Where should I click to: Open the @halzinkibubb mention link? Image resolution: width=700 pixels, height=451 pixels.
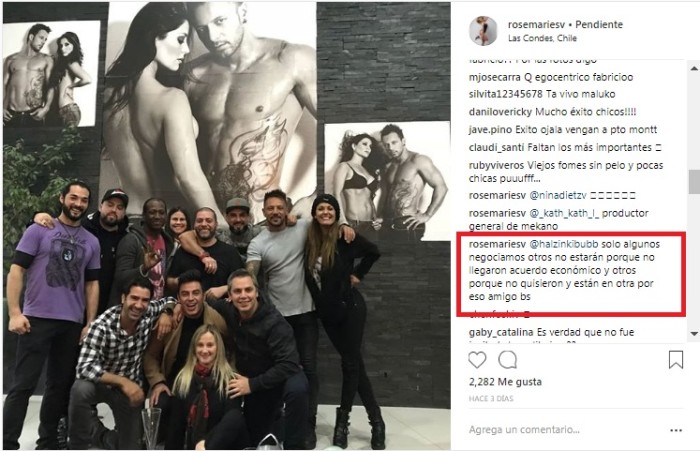click(x=563, y=244)
